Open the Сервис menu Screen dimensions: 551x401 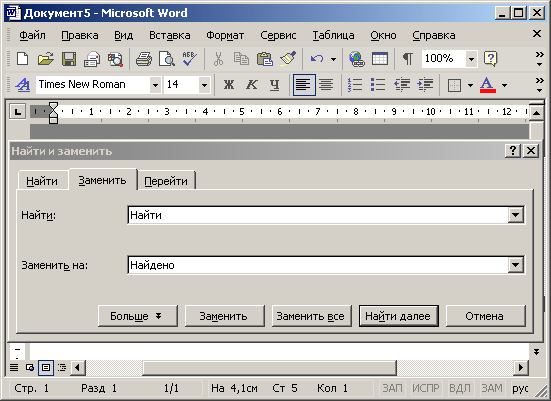point(278,35)
